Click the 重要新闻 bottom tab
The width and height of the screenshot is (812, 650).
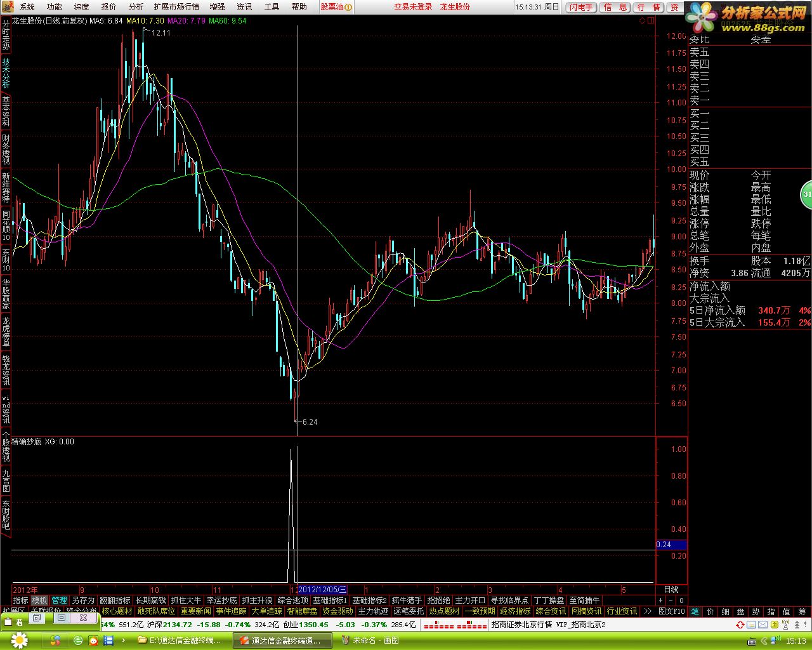click(x=195, y=611)
